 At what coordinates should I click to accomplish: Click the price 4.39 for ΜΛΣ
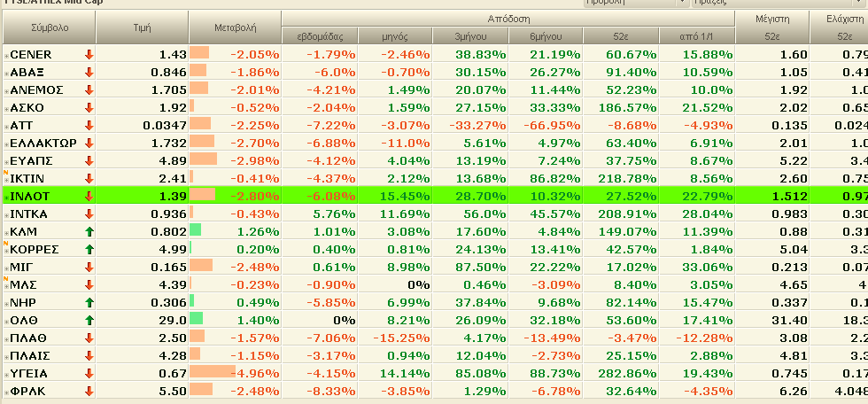(173, 284)
